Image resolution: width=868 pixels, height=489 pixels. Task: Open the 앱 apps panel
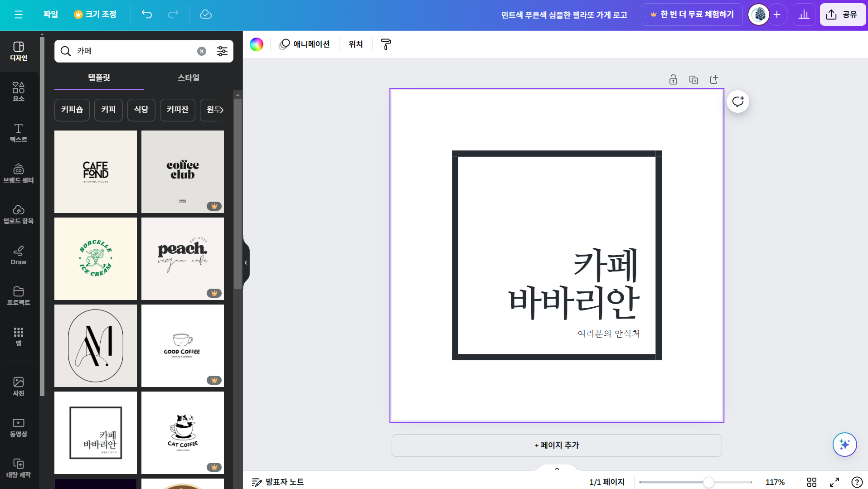tap(19, 337)
